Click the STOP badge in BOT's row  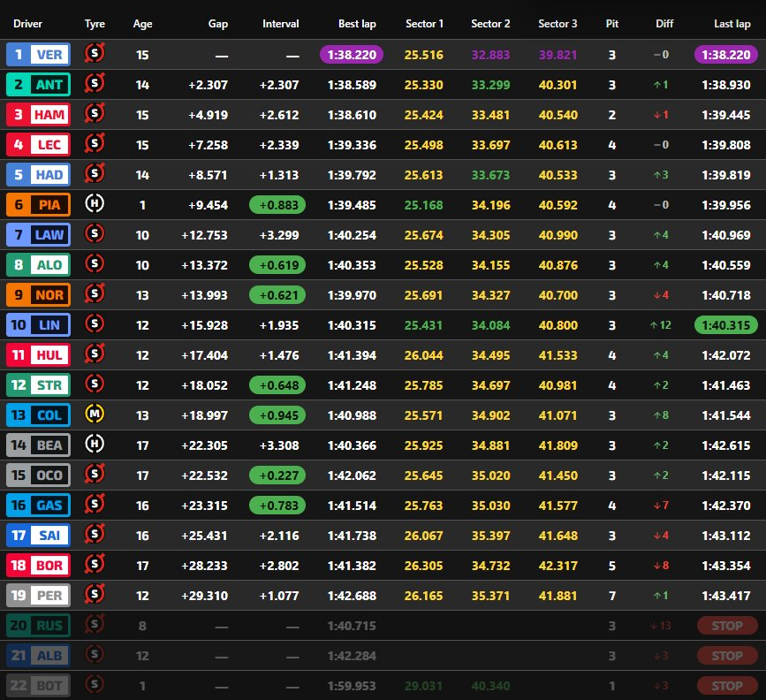click(727, 686)
